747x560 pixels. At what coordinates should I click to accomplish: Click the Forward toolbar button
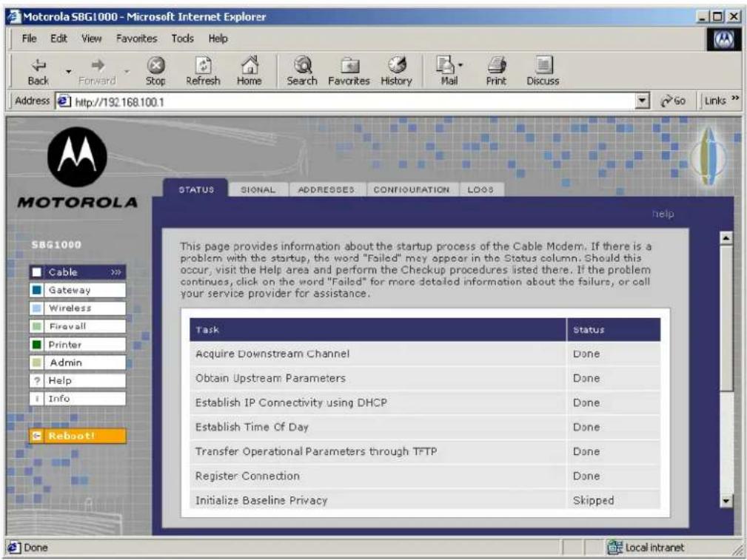(97, 71)
